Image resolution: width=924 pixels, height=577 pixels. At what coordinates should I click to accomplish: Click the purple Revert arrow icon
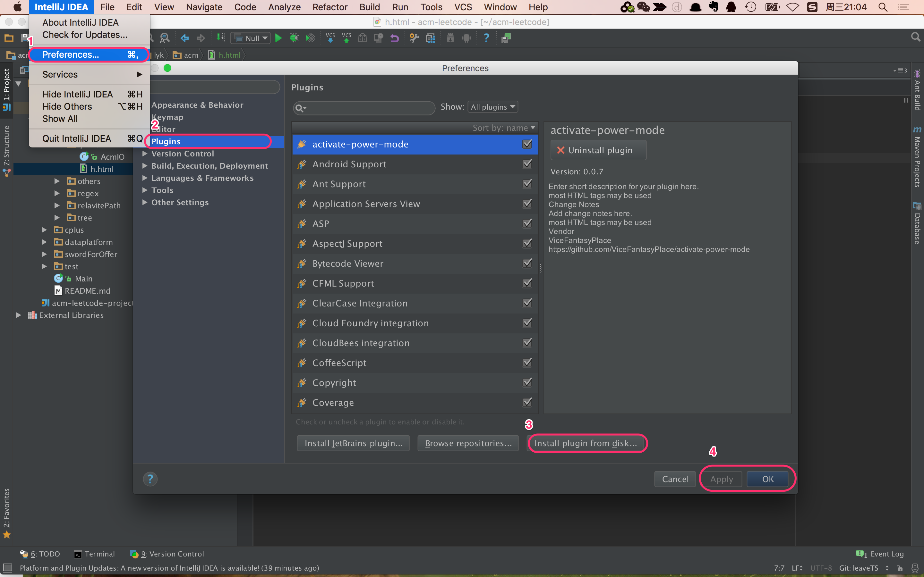tap(394, 38)
